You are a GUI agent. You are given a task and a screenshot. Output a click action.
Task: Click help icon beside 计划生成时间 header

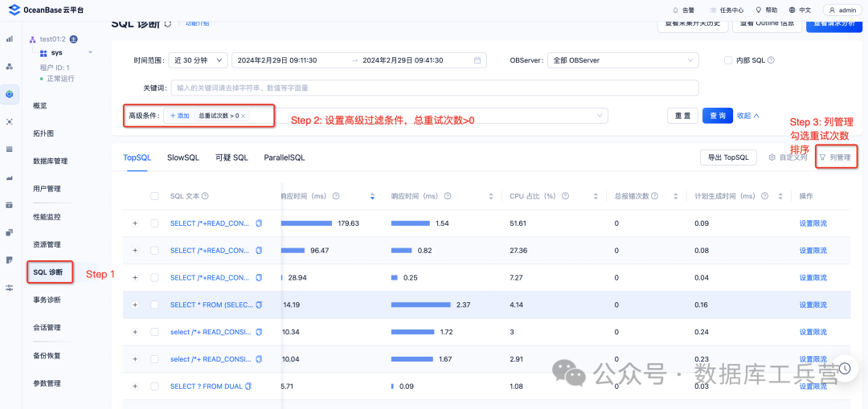pos(764,196)
